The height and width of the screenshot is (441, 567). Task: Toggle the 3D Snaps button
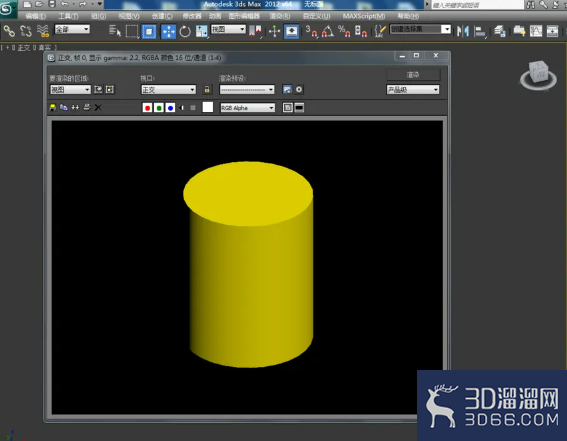(311, 31)
